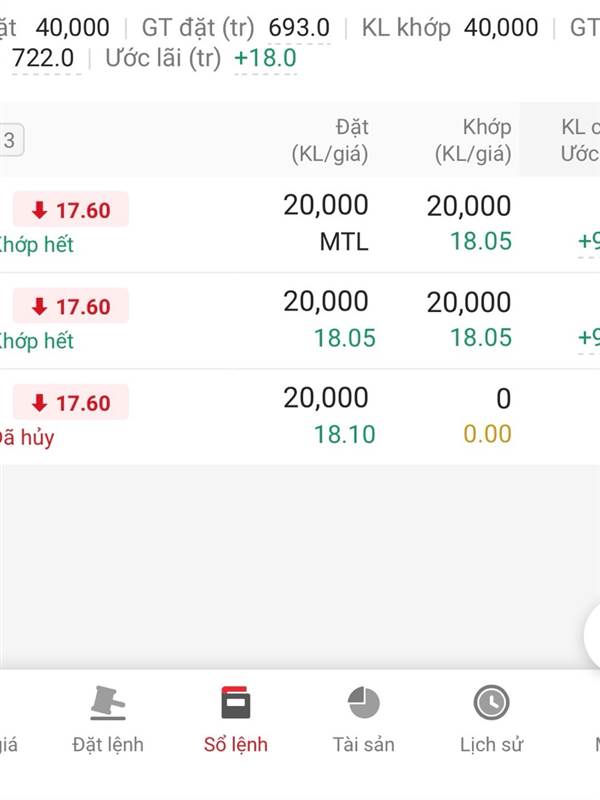Tap the Sổ lệnh order book icon
The height and width of the screenshot is (800, 600).
[236, 703]
